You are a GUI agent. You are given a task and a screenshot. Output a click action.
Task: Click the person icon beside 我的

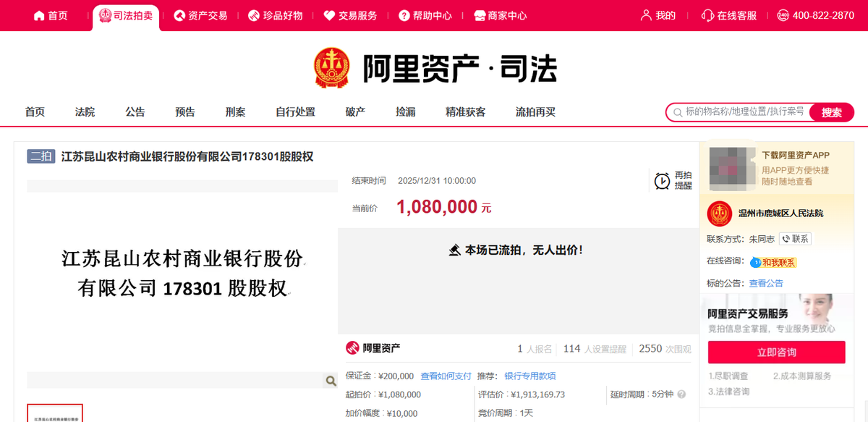(646, 15)
